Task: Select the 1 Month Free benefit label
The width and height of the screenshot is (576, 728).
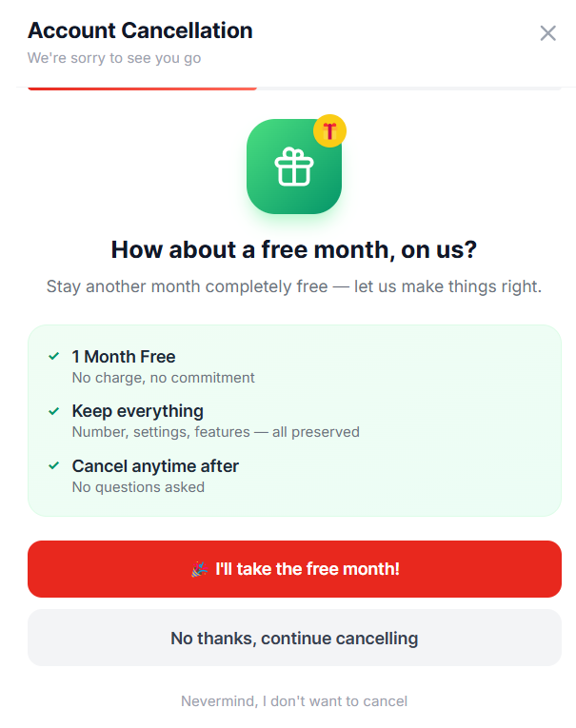Action: click(124, 357)
